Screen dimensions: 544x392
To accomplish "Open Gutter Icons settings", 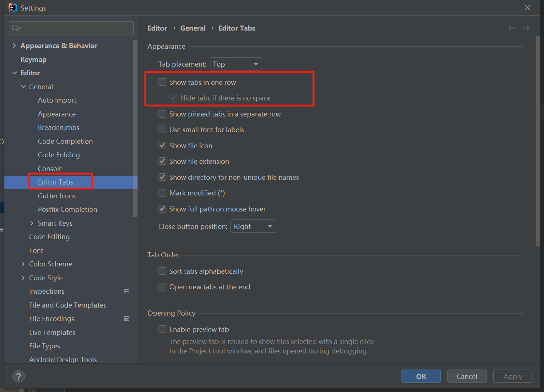I will 57,196.
